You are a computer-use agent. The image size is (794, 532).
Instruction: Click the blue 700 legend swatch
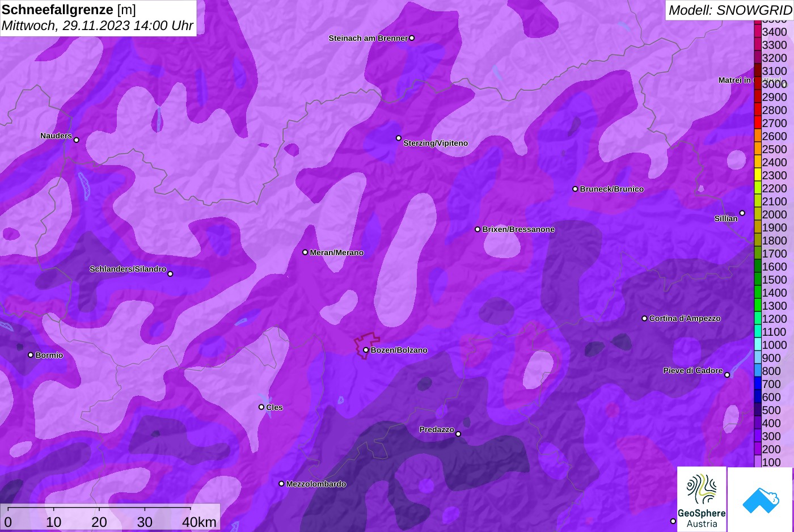pyautogui.click(x=758, y=384)
